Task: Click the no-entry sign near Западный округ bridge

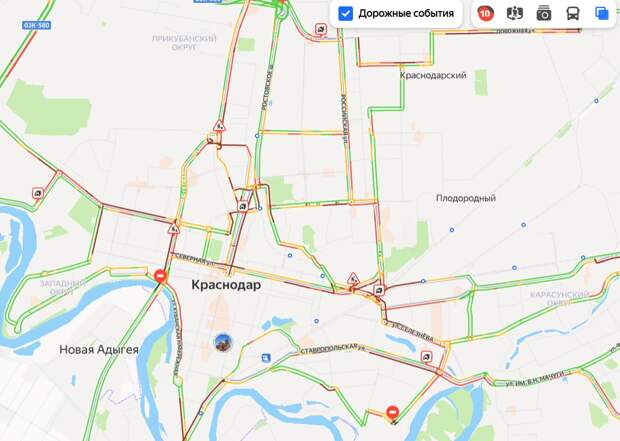Action: click(x=160, y=275)
